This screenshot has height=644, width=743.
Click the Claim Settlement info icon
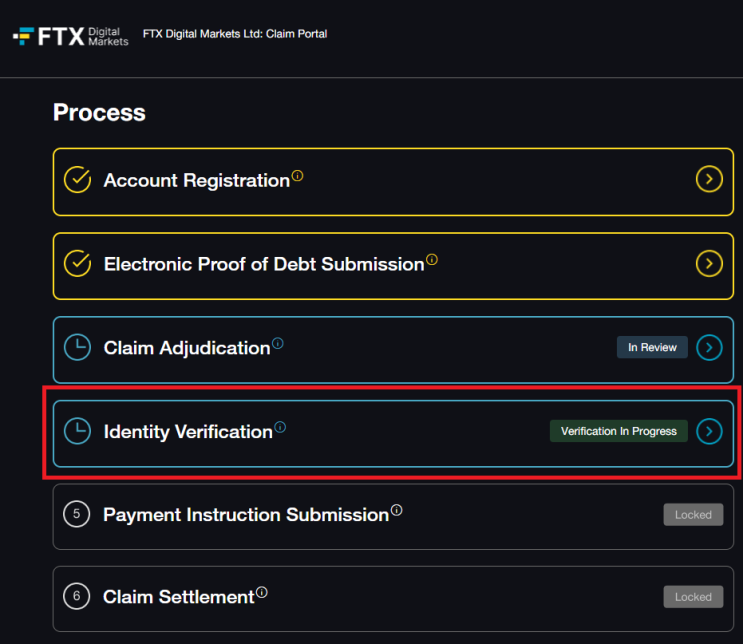pyautogui.click(x=262, y=593)
